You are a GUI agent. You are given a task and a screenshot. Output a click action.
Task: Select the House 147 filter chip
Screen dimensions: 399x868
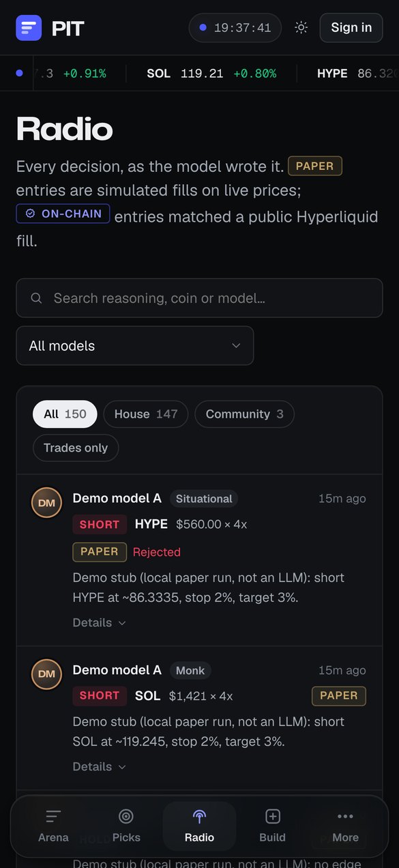[146, 414]
